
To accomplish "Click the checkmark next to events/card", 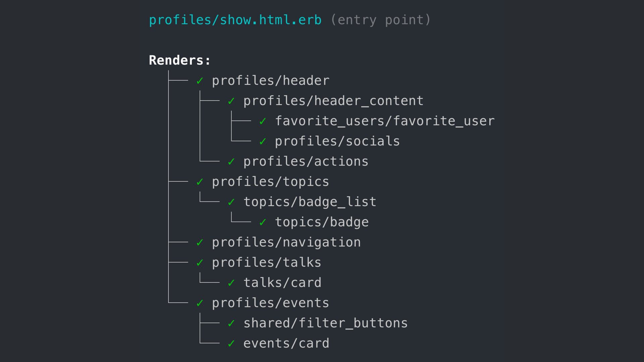I will point(231,343).
